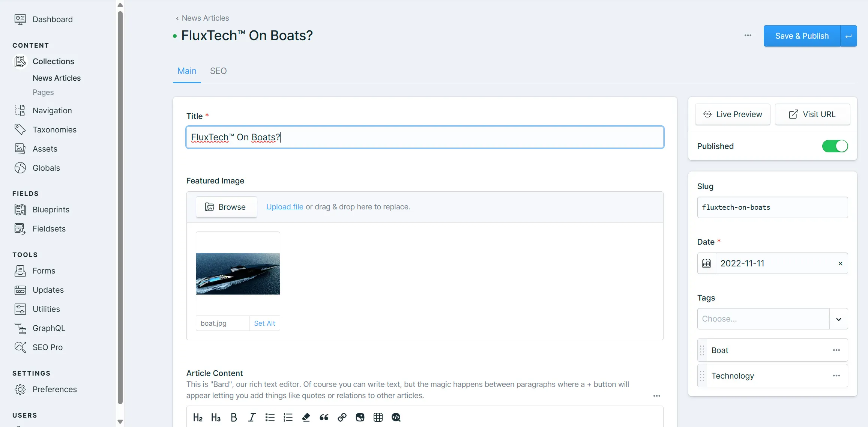Insert a blockquote in article content
Screen dimensions: 868x427
coord(324,417)
